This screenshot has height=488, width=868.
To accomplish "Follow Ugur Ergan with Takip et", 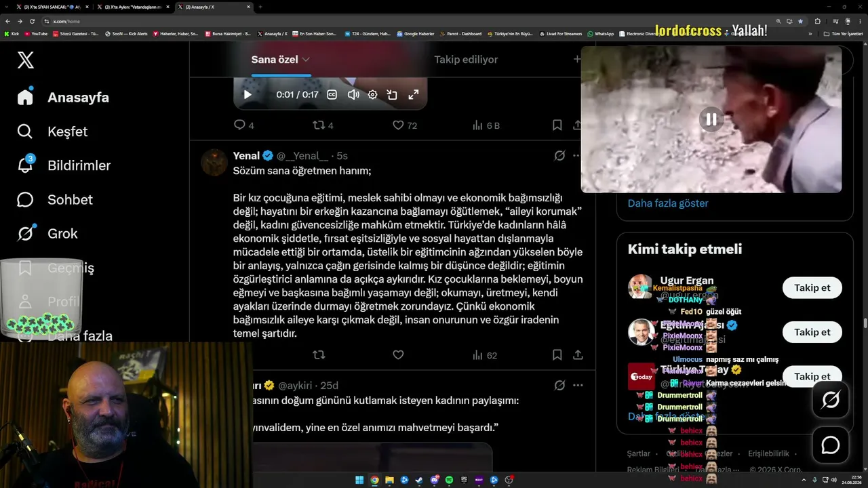I will tap(812, 288).
